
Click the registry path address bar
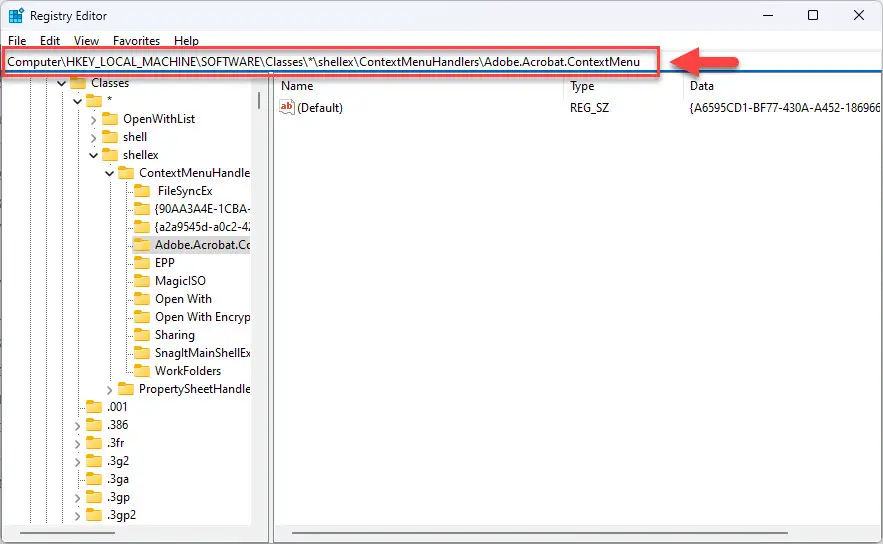(x=331, y=62)
